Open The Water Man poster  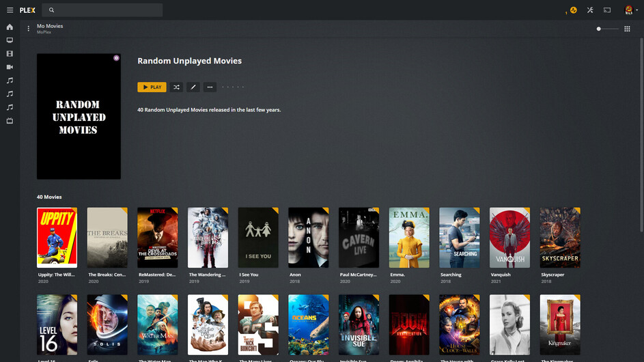[158, 324]
